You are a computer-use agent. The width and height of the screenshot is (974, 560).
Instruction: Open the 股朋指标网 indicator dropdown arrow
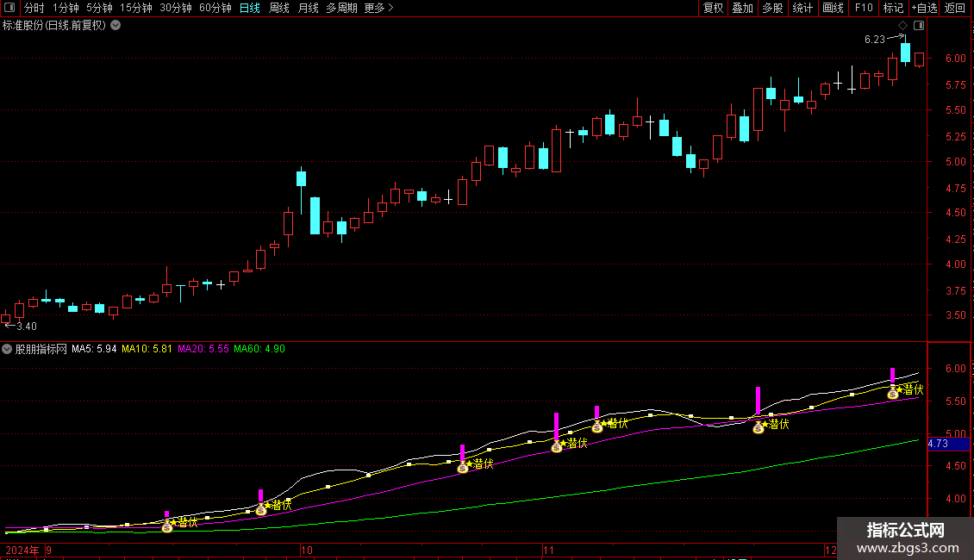[7, 349]
